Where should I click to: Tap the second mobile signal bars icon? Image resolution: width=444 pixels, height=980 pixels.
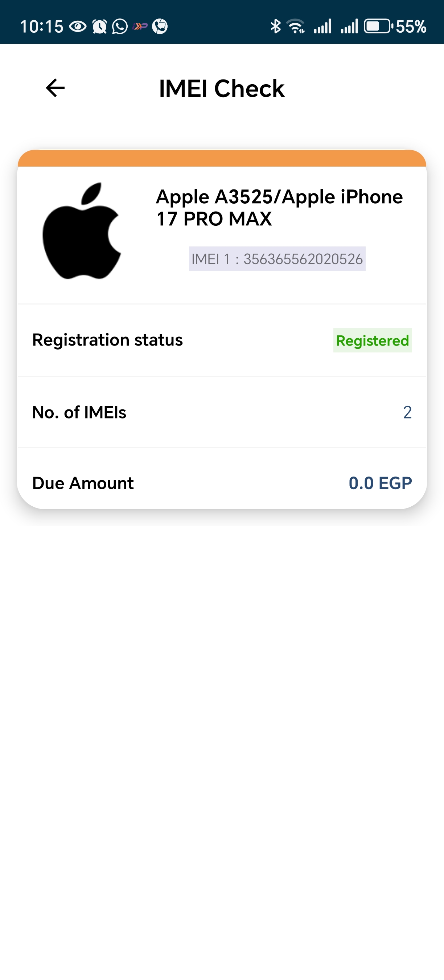point(349,26)
